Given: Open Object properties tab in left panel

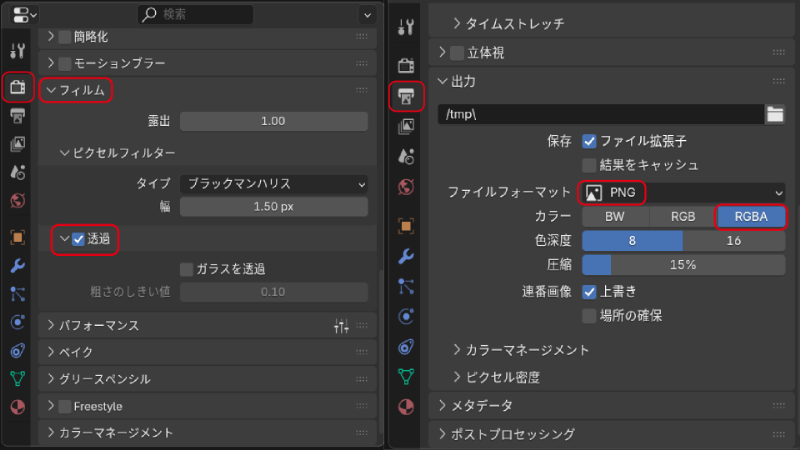Looking at the screenshot, I should pos(17,237).
